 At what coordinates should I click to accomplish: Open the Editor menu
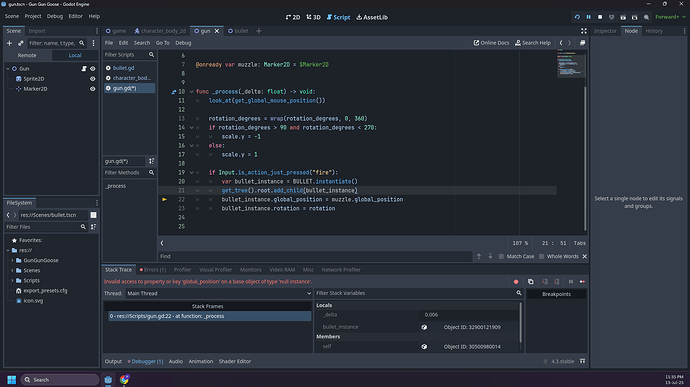[75, 16]
